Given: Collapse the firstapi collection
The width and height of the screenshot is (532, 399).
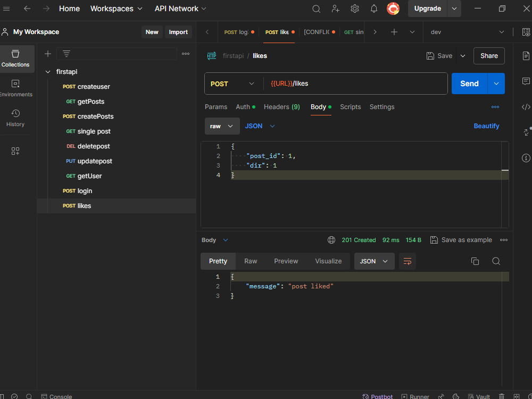Looking at the screenshot, I should [x=48, y=72].
